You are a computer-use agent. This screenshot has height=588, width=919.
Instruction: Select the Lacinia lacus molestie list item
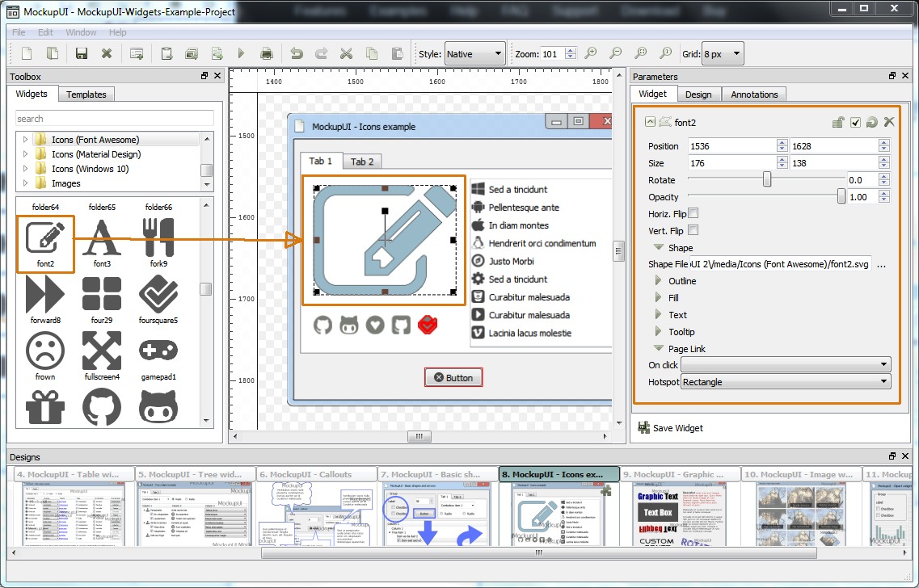tap(530, 333)
